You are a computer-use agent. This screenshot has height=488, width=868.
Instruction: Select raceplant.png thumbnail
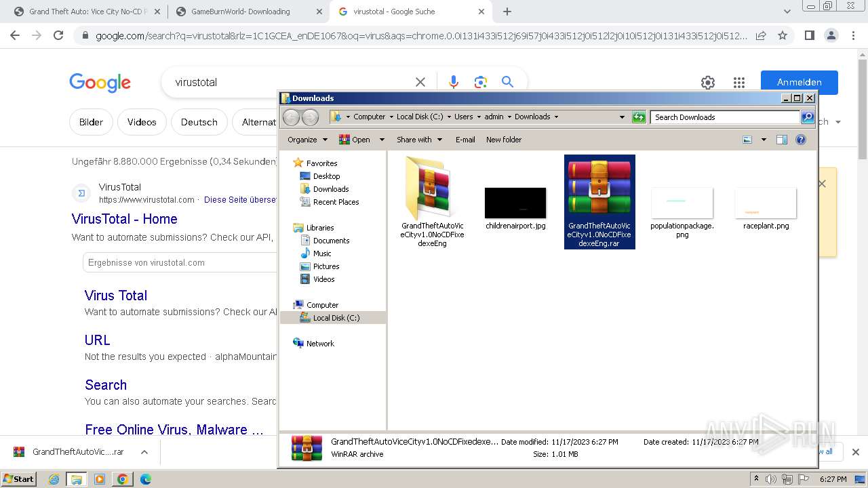point(766,203)
